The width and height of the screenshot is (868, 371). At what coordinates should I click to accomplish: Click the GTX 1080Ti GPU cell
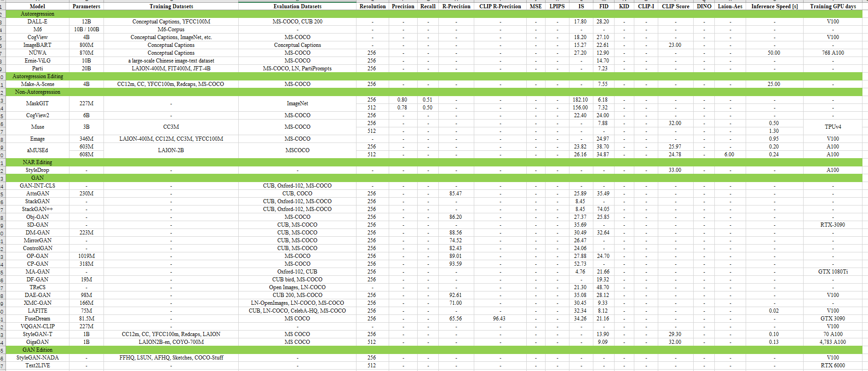pos(833,272)
